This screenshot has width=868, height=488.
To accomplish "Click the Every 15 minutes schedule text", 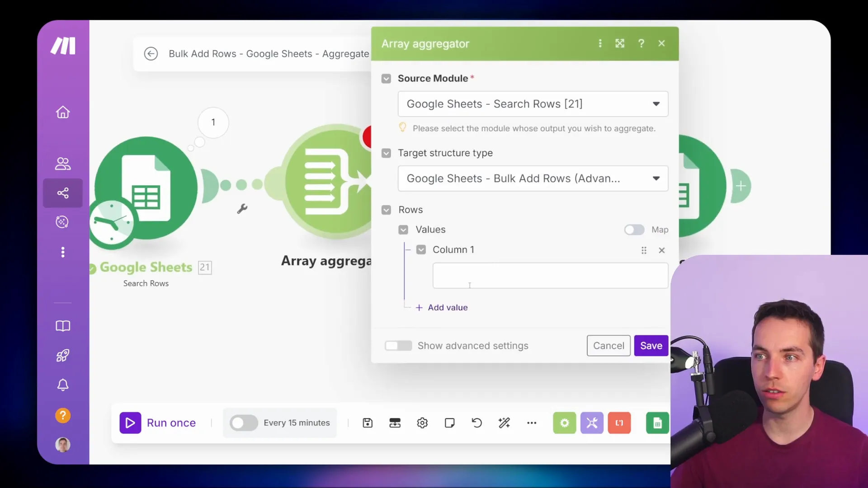I will tap(297, 423).
